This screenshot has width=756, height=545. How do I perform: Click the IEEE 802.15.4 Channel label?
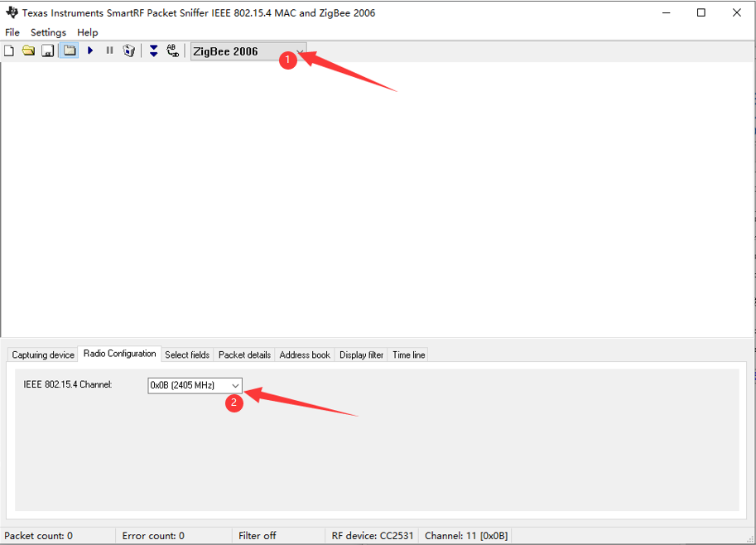click(x=68, y=384)
